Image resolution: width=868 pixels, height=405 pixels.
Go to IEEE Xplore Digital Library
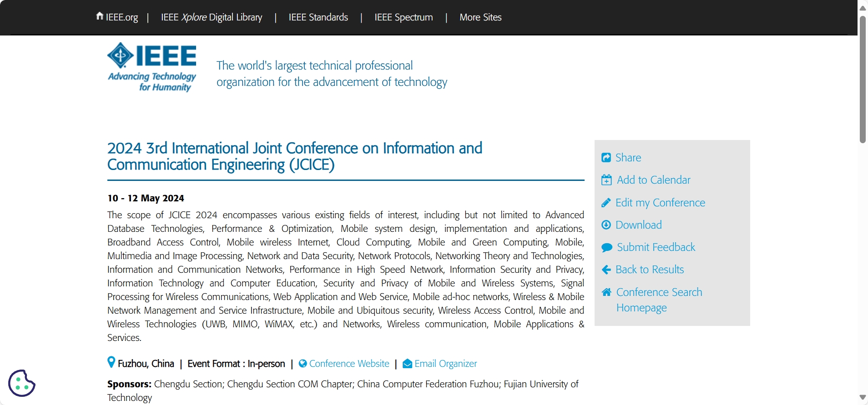(x=212, y=17)
